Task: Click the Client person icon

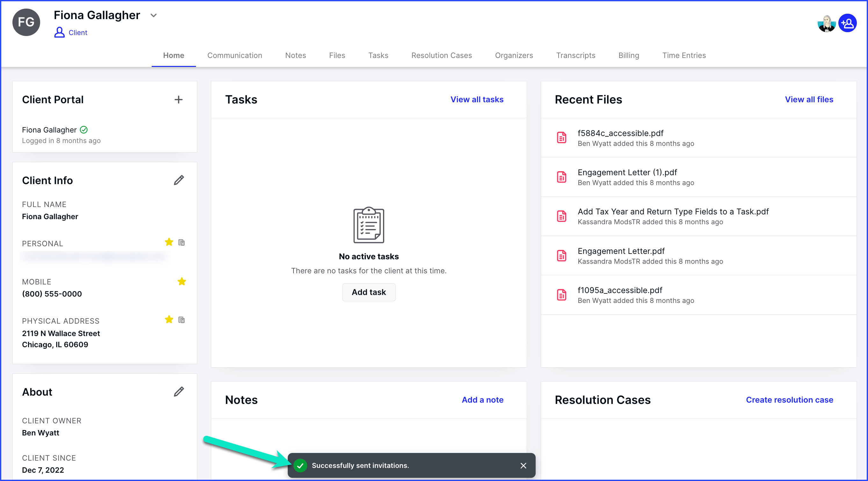Action: click(59, 32)
